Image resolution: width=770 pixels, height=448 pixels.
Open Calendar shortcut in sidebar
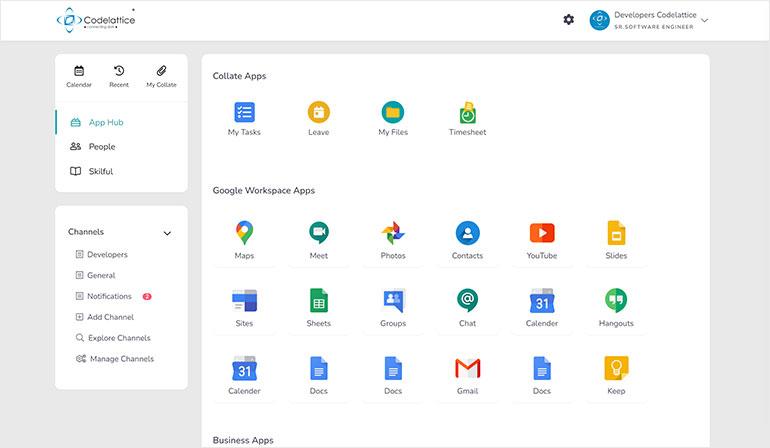click(x=79, y=76)
